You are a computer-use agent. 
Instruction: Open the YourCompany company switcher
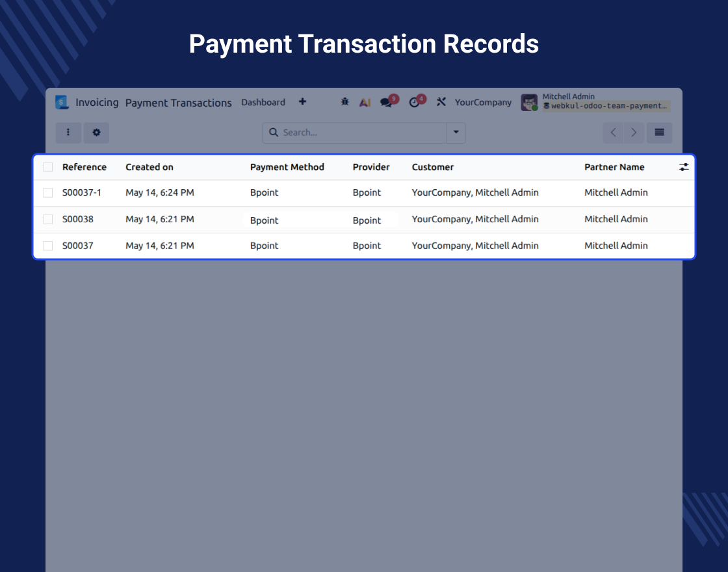483,102
